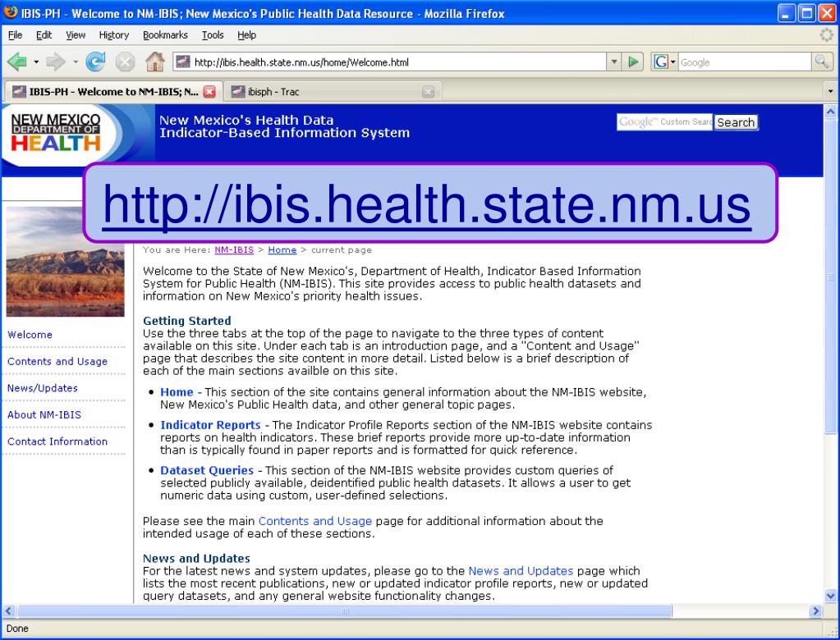Click the horizontal scrollbar thumb

345,610
